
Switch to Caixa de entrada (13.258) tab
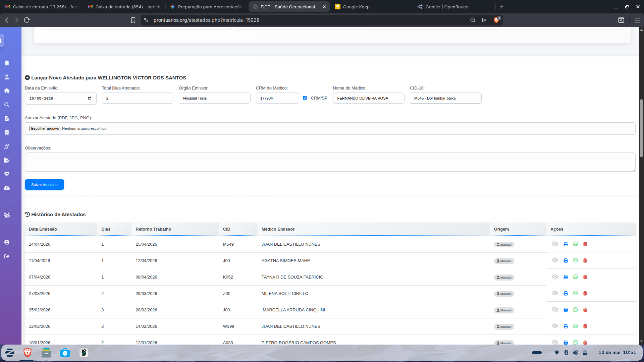tap(42, 7)
